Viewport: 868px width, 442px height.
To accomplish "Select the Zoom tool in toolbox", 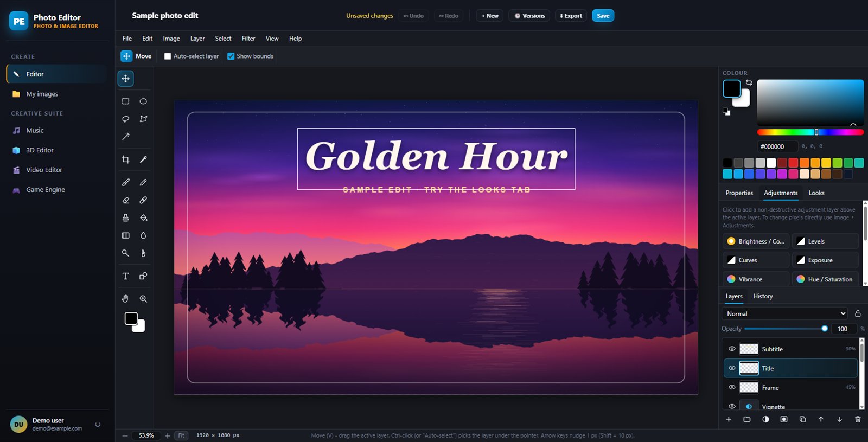I will [x=143, y=299].
